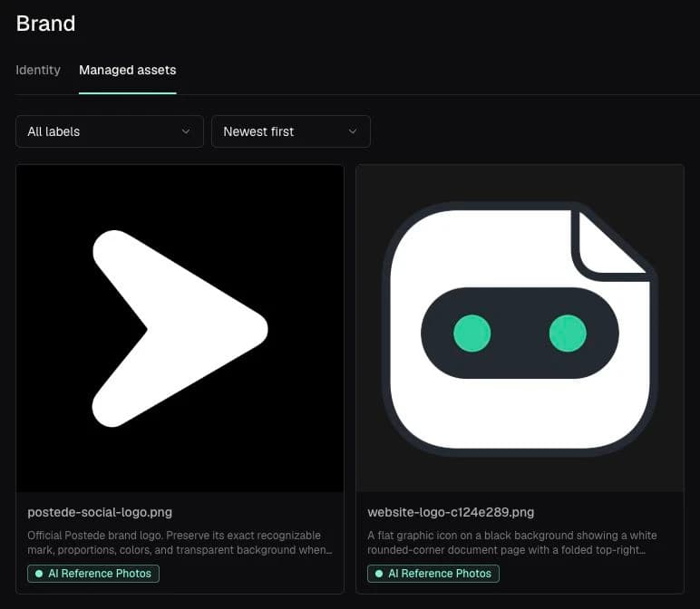Click the Brand page heading
700x609 pixels.
(45, 24)
